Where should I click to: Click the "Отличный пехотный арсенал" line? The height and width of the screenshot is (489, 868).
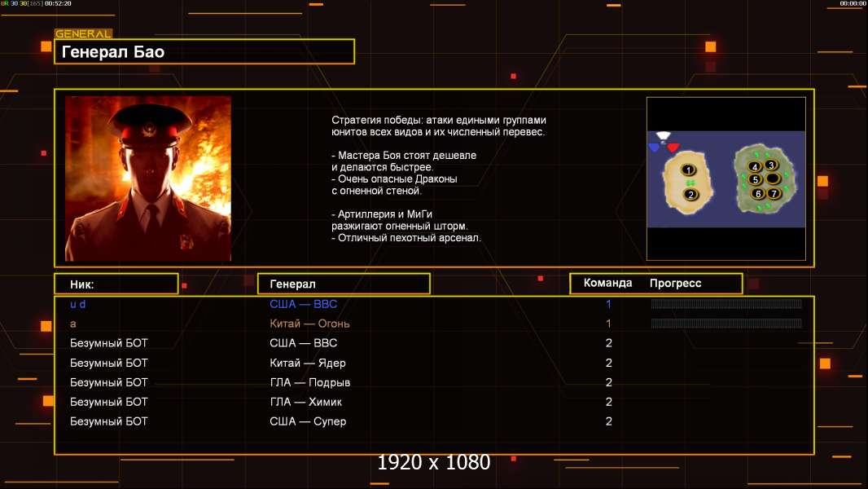(x=406, y=238)
